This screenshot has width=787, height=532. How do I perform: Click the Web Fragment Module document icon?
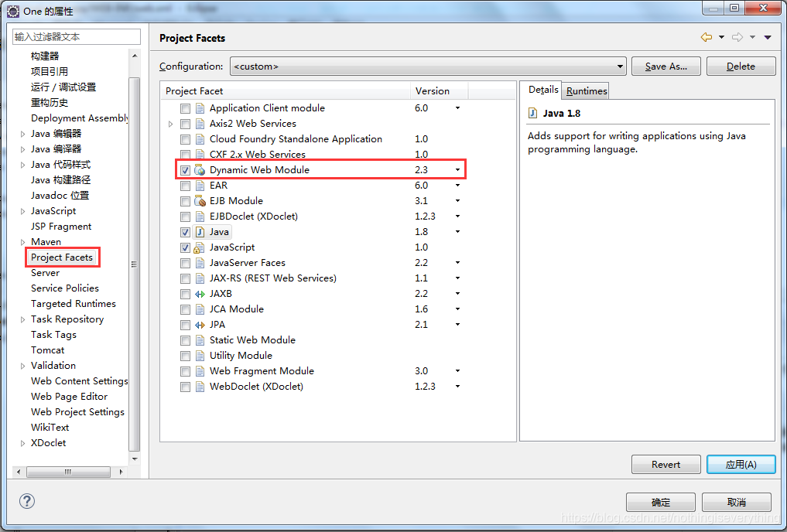200,371
